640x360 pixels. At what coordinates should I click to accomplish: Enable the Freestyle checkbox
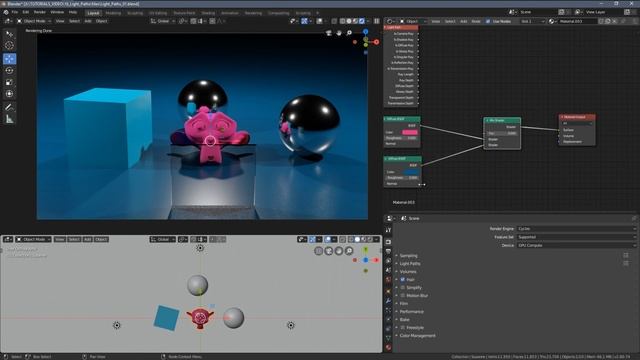click(x=402, y=327)
